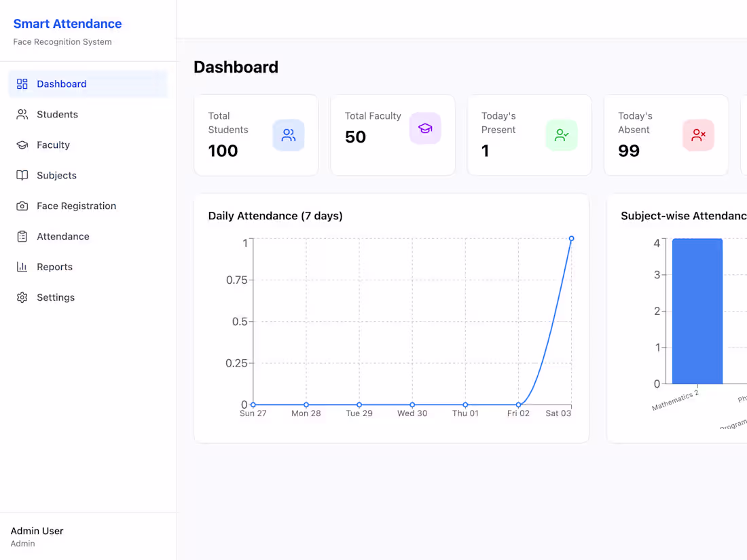
Task: Click the Smart Attendance logo title
Action: (67, 24)
